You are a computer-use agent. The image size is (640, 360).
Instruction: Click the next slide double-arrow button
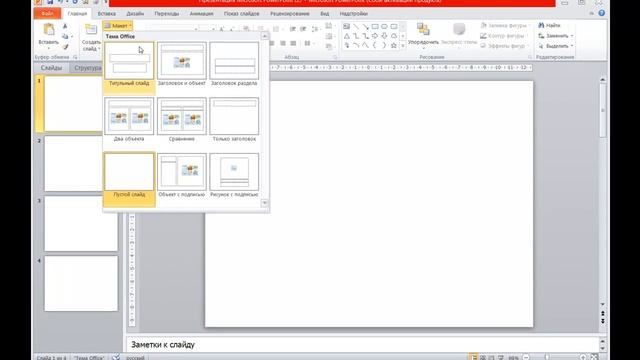coord(602,321)
